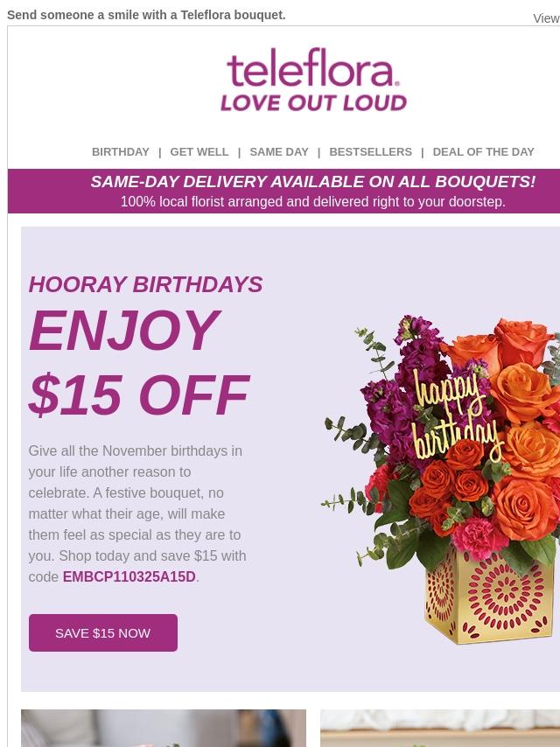Viewport: 560px width, 747px height.
Task: Click the Same-Day Delivery banner headline
Action: coord(312,181)
